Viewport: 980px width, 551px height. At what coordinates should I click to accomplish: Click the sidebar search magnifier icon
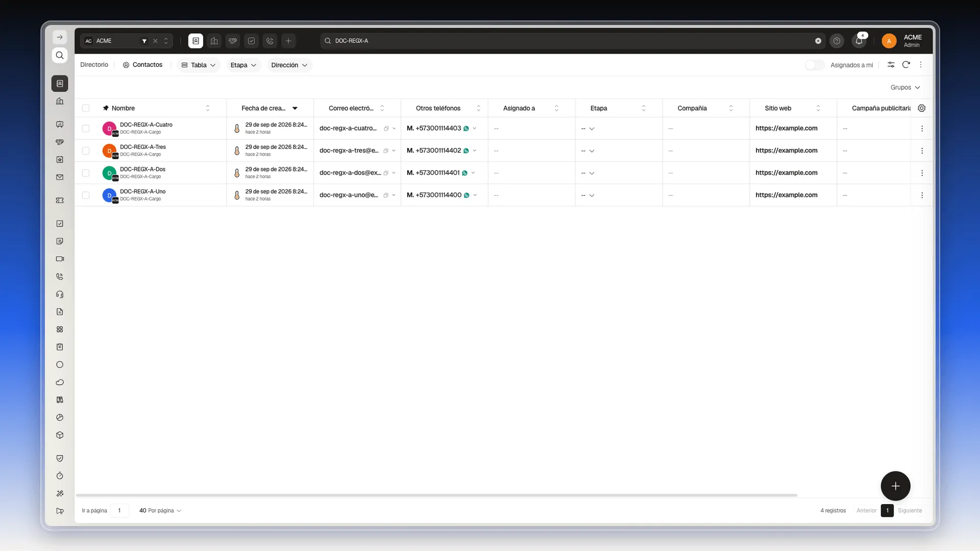(60, 55)
